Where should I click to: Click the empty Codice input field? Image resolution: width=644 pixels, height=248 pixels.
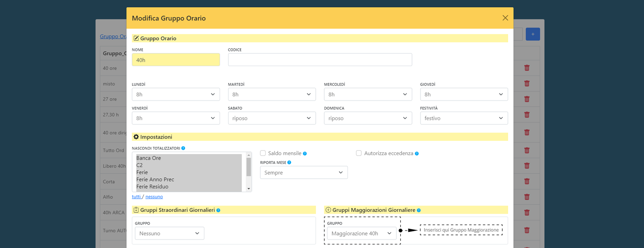pyautogui.click(x=320, y=60)
